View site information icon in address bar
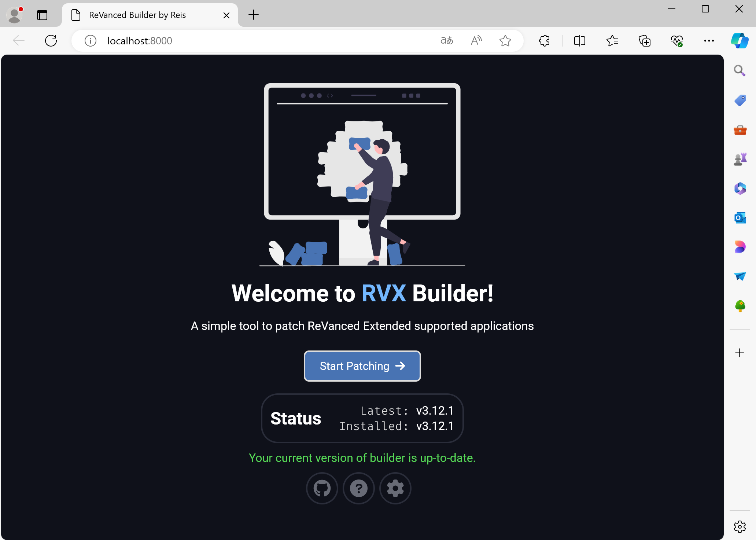The image size is (756, 540). (91, 41)
